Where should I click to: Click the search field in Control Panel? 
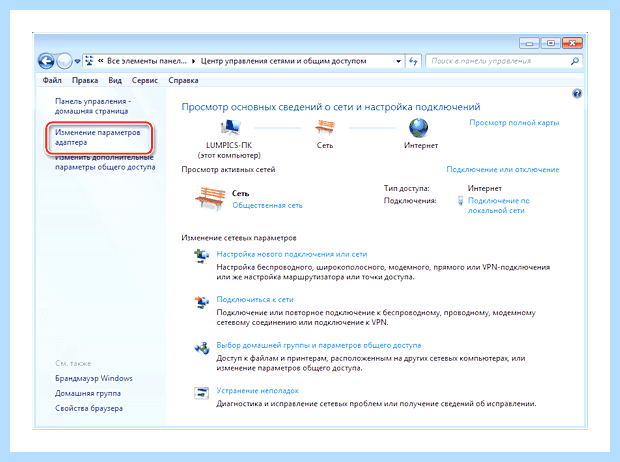coord(504,61)
